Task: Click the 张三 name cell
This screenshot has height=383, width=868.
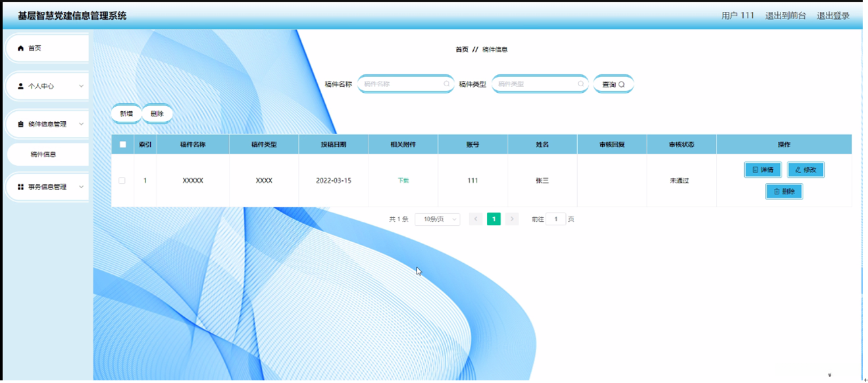Action: [x=542, y=180]
